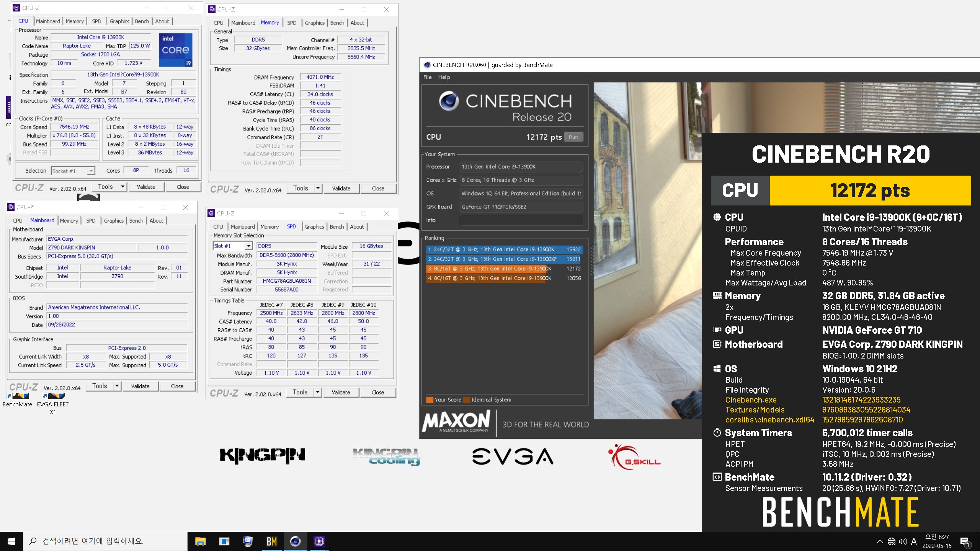Expand Tools dropdown arrow in Mainboard window
The height and width of the screenshot is (551, 980).
[x=117, y=386]
